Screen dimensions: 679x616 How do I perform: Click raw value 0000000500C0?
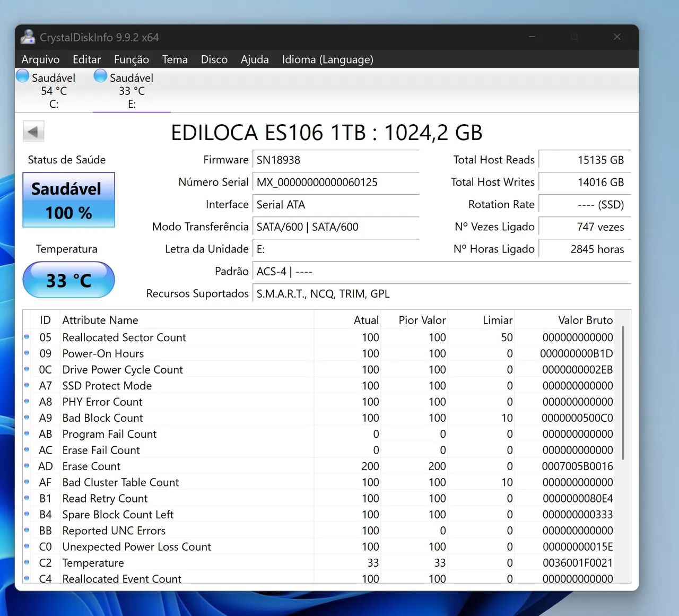point(577,418)
